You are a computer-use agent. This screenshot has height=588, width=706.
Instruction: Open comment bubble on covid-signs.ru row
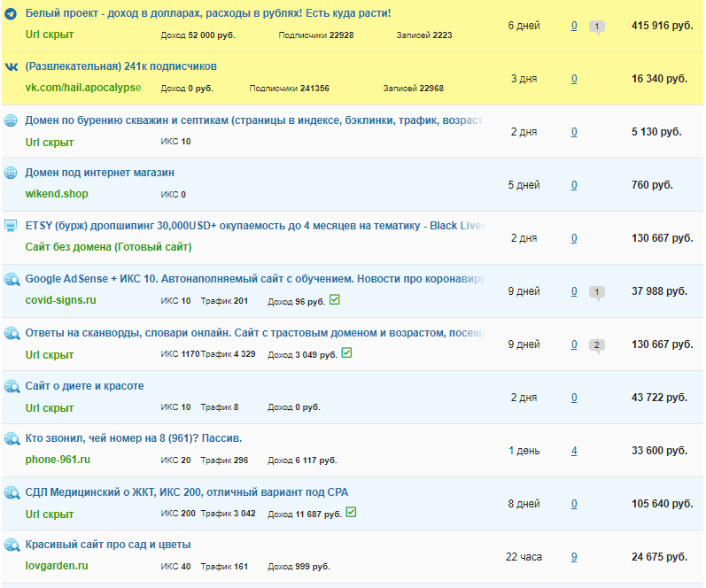[x=596, y=292]
